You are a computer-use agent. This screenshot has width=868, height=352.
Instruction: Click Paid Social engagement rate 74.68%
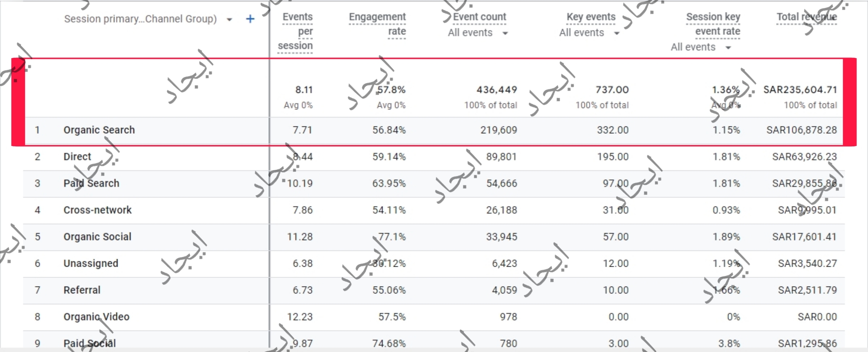click(x=389, y=344)
